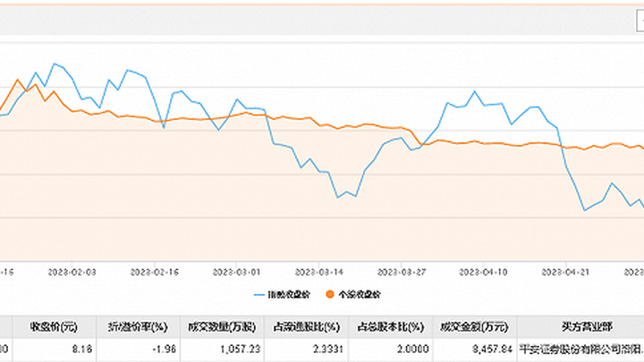Toggle the 指数收盘价 blue line legend
Screen dimensions: 644x362
click(282, 294)
